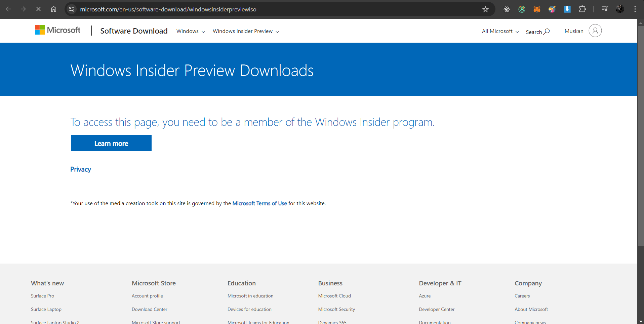Click the Microsoft logo
Screen dimensions: 644x324
click(57, 30)
